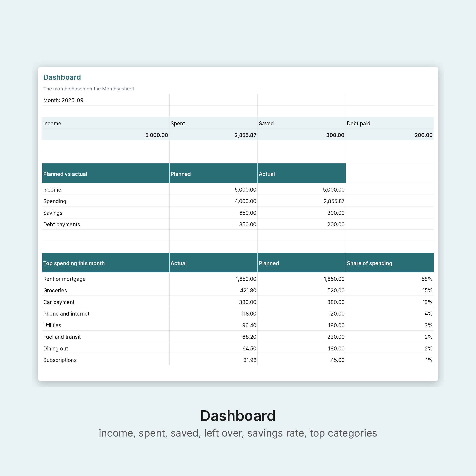
Task: Click the Groceries actual amount 421.80
Action: 248,291
